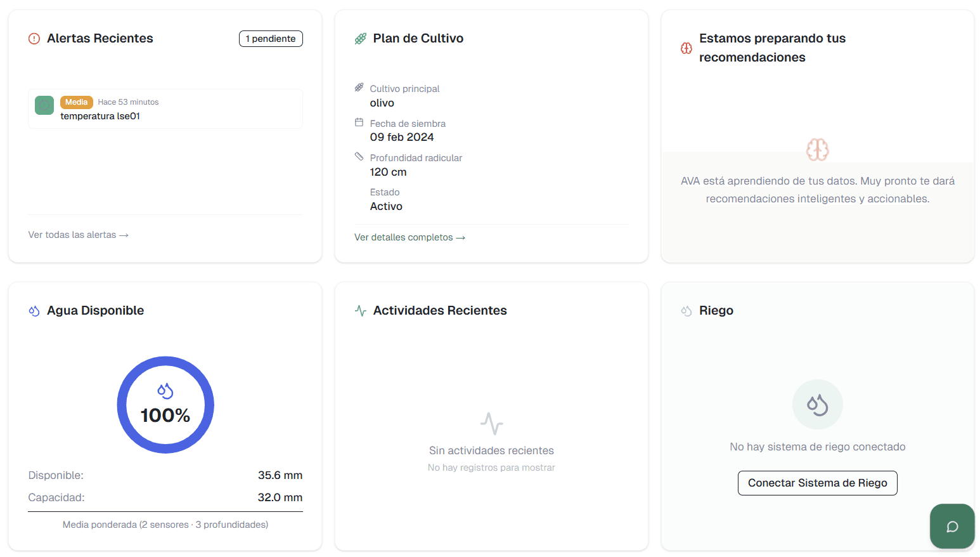Click the pulse icon beside Actividades Recientes

tap(361, 311)
